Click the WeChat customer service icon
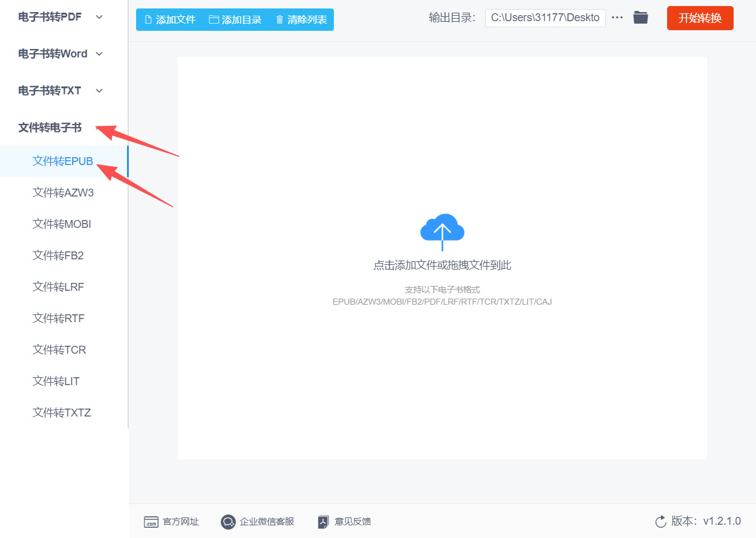 point(228,522)
